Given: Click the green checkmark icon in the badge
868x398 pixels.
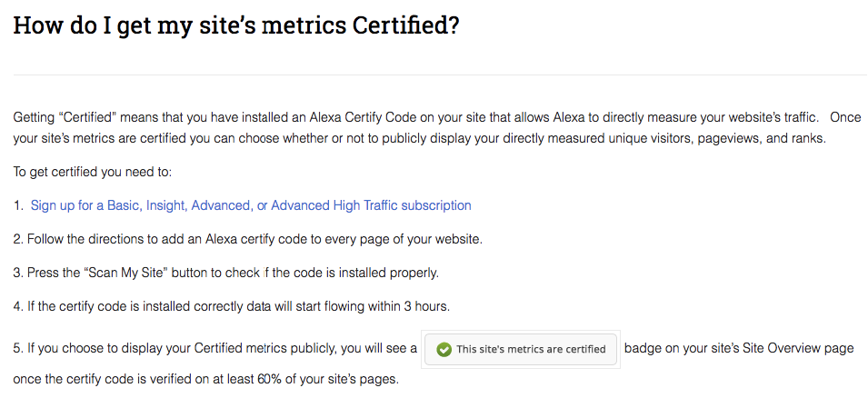Looking at the screenshot, I should click(444, 349).
